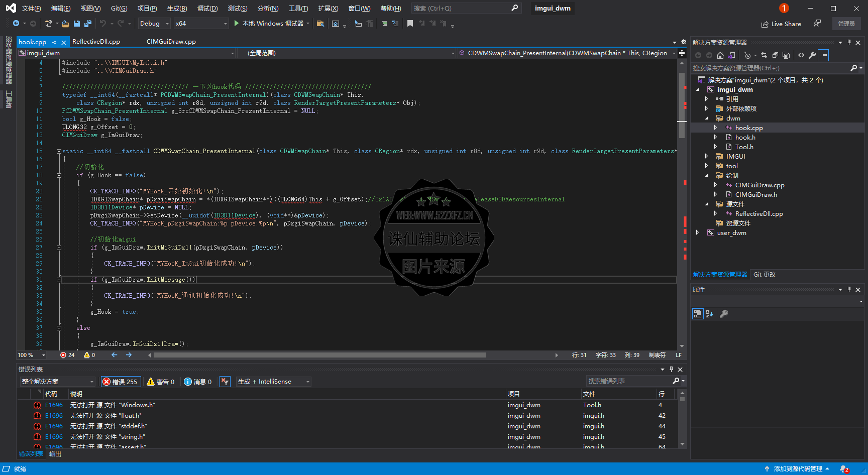Open the imgui_dwm project scope dropdown
Screen dimensions: 868x475
pyautogui.click(x=127, y=53)
